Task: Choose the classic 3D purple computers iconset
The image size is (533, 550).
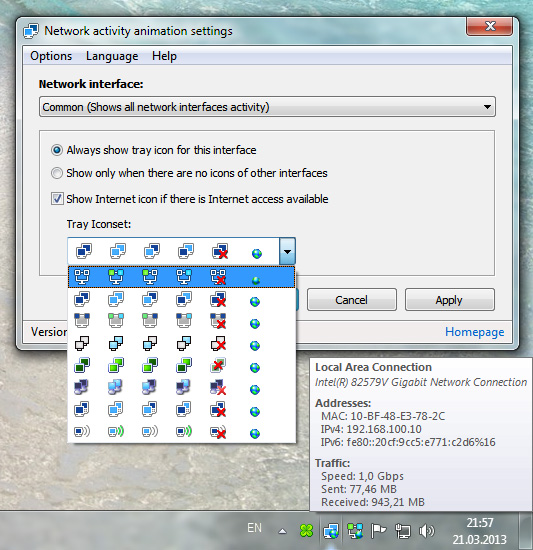Action: point(181,388)
